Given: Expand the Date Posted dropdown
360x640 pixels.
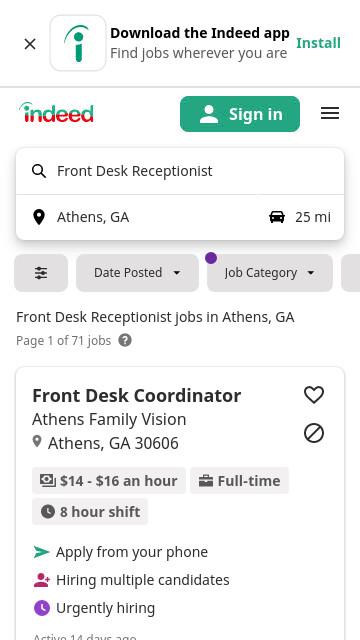Looking at the screenshot, I should [137, 273].
